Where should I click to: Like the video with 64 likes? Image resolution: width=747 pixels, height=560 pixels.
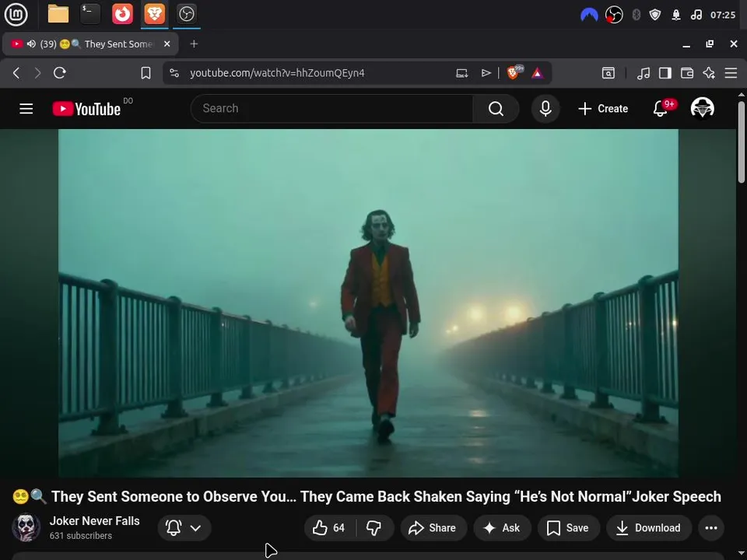(x=330, y=527)
